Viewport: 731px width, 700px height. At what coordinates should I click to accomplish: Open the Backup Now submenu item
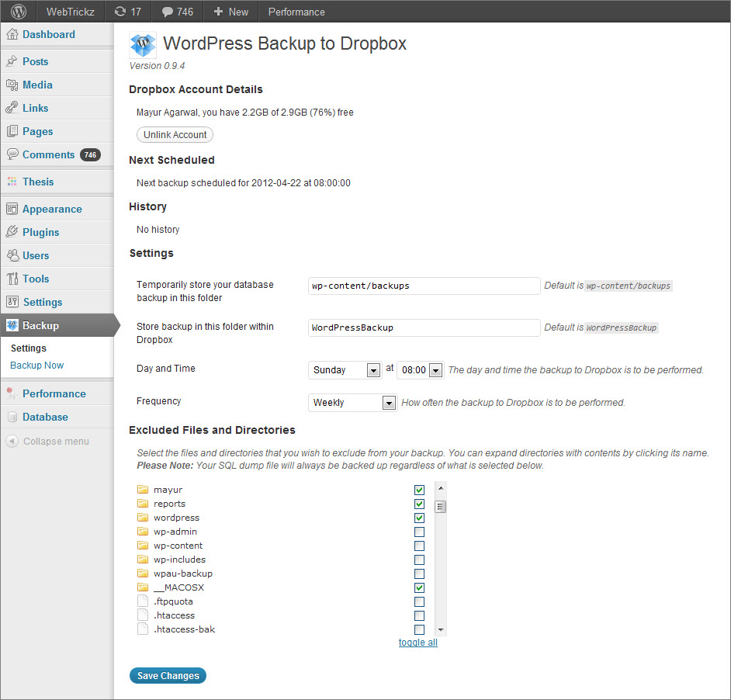point(36,366)
